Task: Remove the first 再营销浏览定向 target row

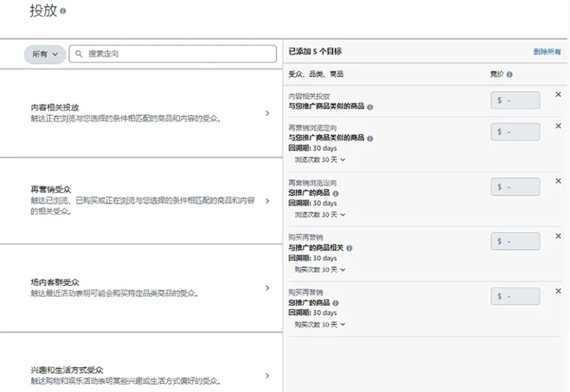Action: point(558,126)
